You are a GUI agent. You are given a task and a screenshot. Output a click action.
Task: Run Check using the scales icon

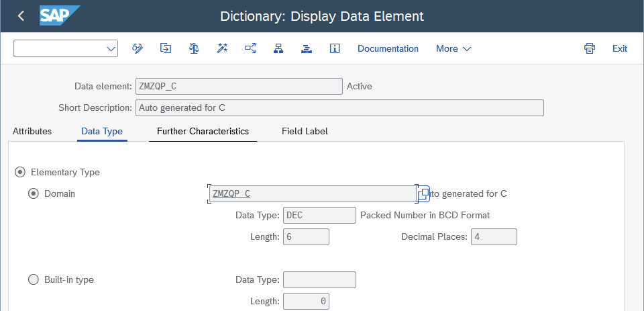pyautogui.click(x=194, y=48)
